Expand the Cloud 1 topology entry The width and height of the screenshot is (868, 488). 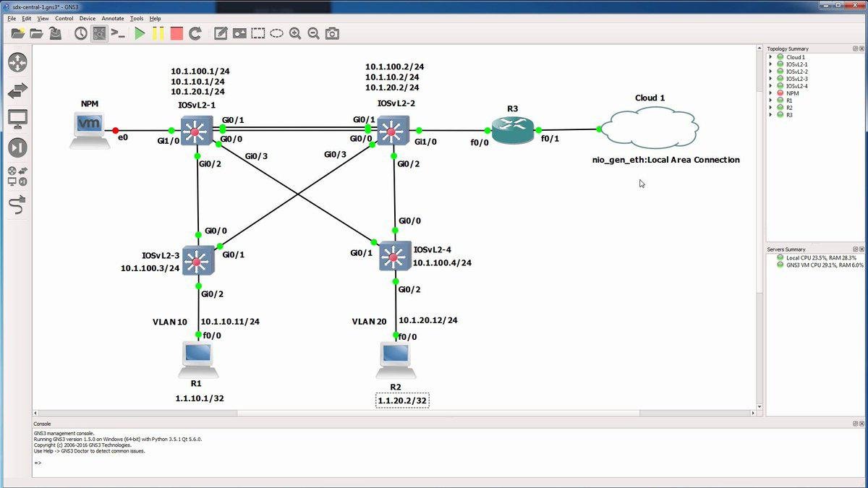(x=770, y=56)
